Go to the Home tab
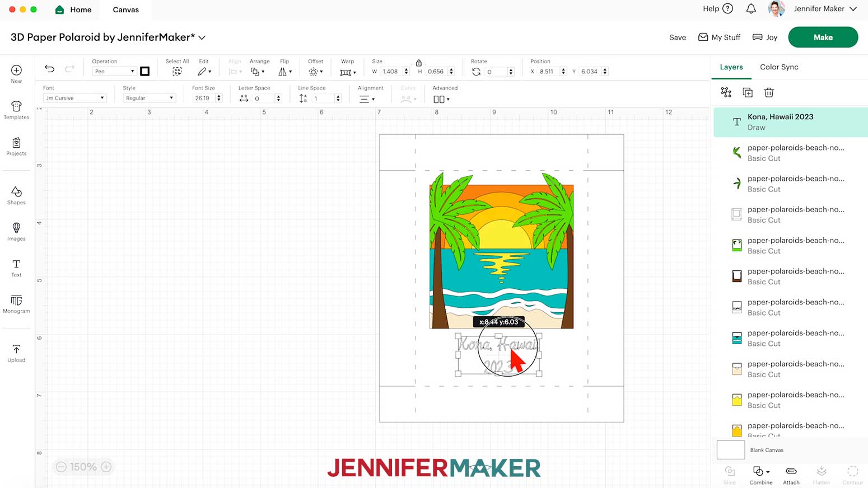The image size is (868, 488). (x=73, y=10)
